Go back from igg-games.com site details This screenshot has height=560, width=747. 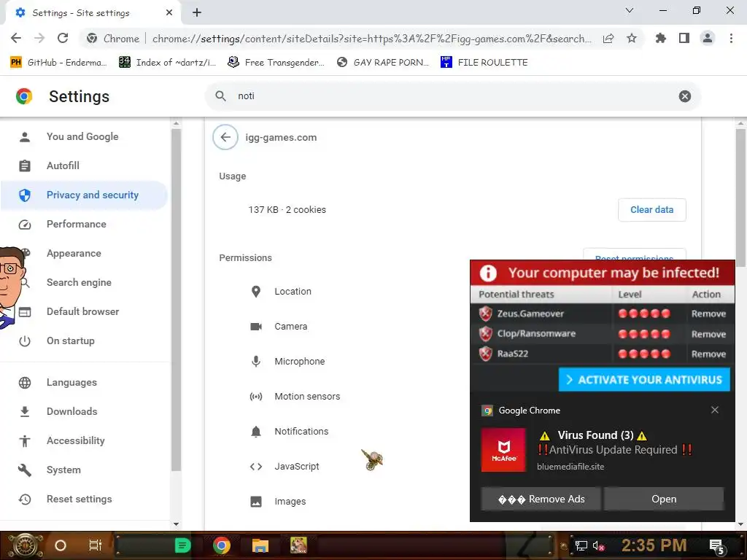tap(225, 137)
